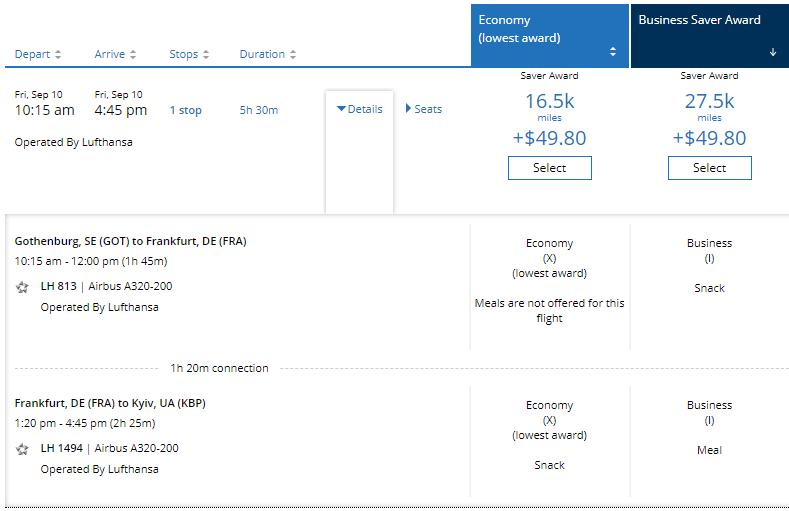
Task: Expand the Seats section
Action: 424,109
